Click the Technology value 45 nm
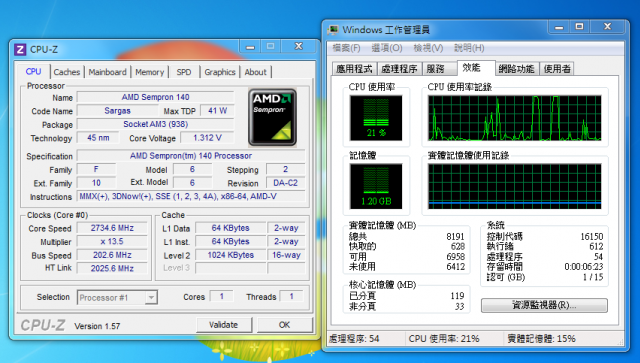This screenshot has width=640, height=363. 98,138
